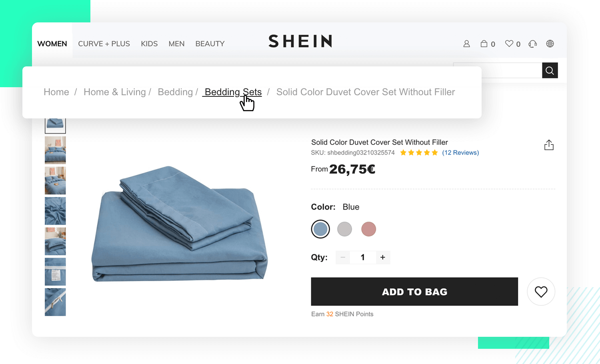Viewport: 600px width, 364px height.
Task: Select the gray color swatch
Action: [x=344, y=229]
